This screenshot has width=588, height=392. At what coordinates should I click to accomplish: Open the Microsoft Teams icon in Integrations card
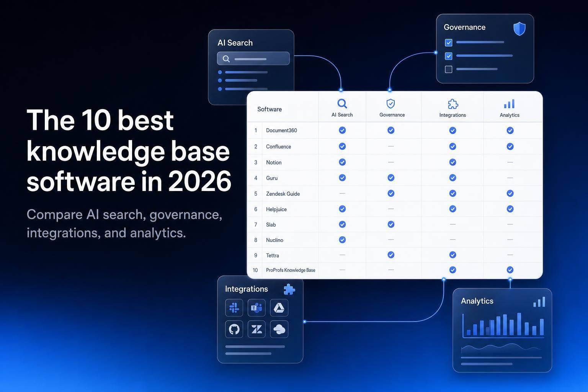(x=256, y=308)
